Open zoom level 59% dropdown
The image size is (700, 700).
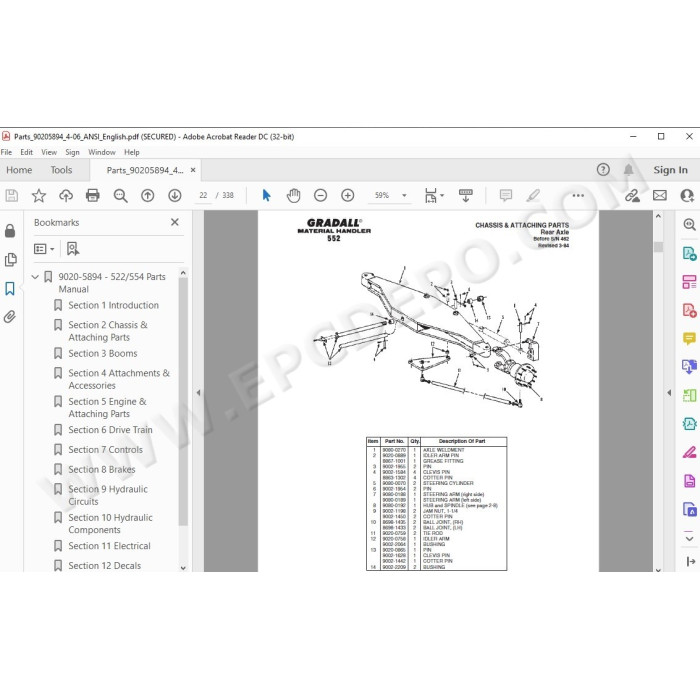pyautogui.click(x=404, y=196)
